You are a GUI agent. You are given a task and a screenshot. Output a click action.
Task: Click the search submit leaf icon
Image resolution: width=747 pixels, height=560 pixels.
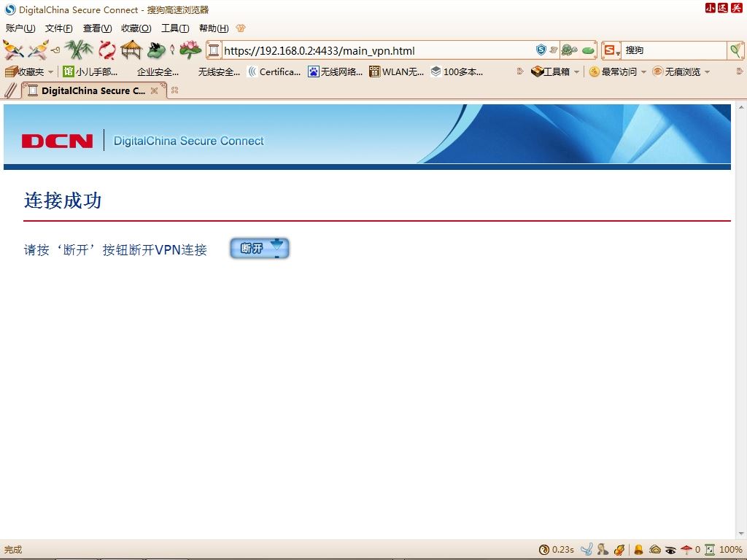coord(736,50)
